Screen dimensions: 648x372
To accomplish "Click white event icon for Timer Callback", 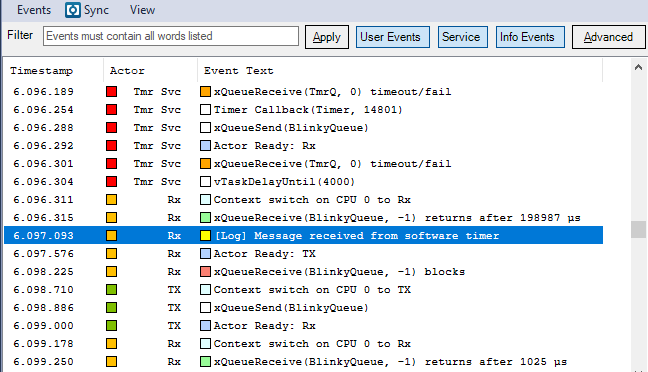I will [205, 110].
